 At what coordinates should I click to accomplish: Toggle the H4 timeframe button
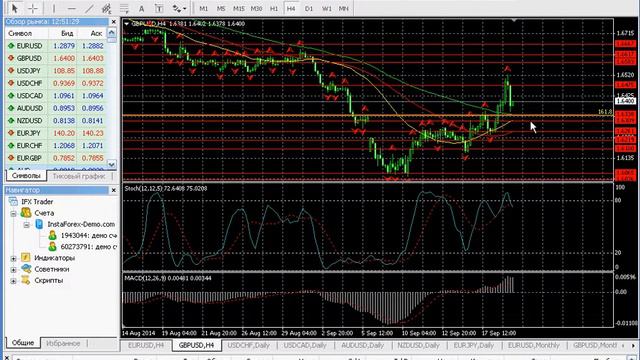pyautogui.click(x=291, y=8)
